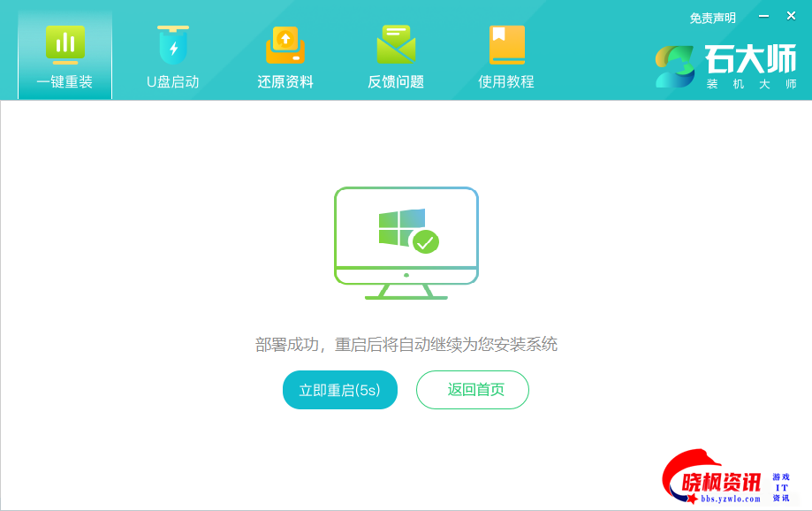812x511 pixels.
Task: Click the 晓枫资讯 watermark logo
Action: tap(725, 479)
